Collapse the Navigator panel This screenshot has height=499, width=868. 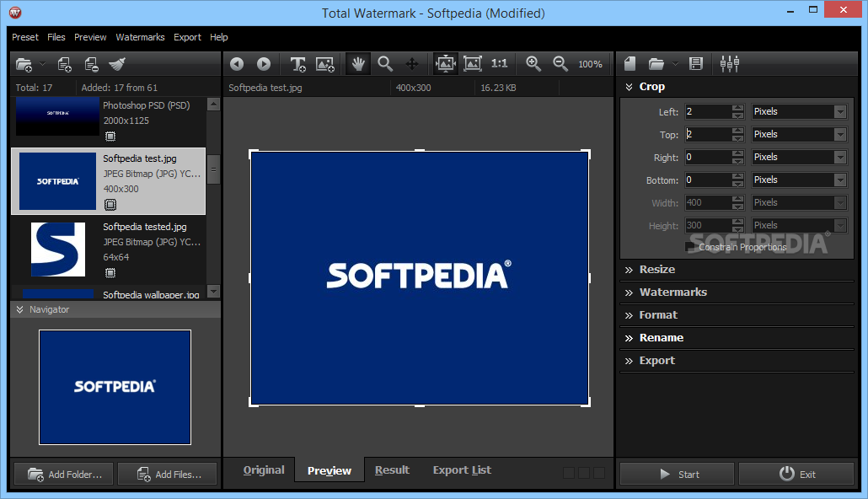click(x=20, y=309)
